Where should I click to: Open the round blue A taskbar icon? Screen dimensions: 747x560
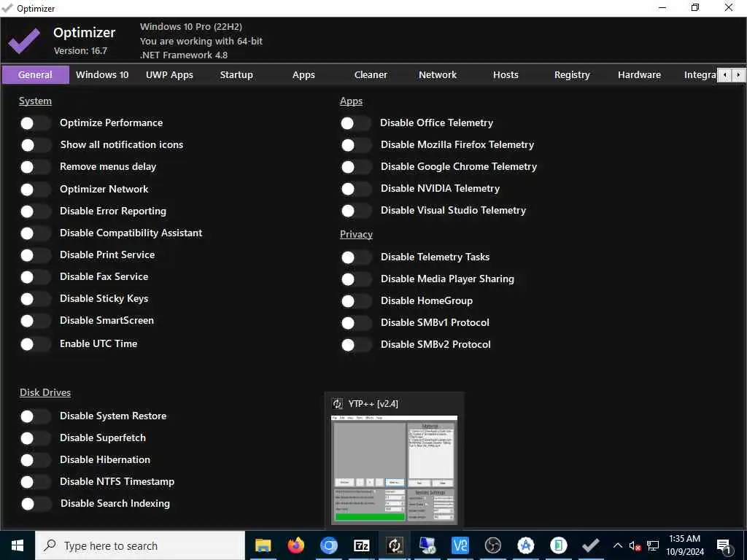point(526,545)
